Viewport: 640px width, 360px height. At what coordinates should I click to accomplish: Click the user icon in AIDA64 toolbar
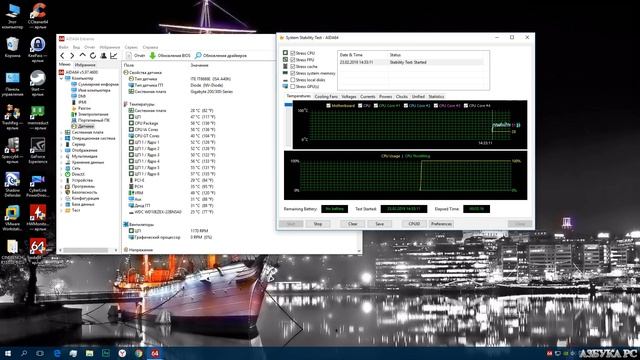point(103,56)
